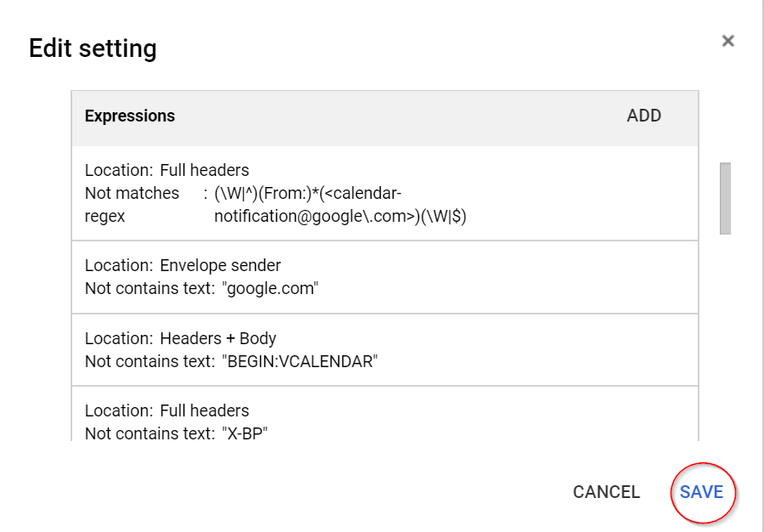Viewport: 764px width, 532px height.
Task: Click the "Location: Envelope sender" line
Action: pyautogui.click(x=183, y=265)
